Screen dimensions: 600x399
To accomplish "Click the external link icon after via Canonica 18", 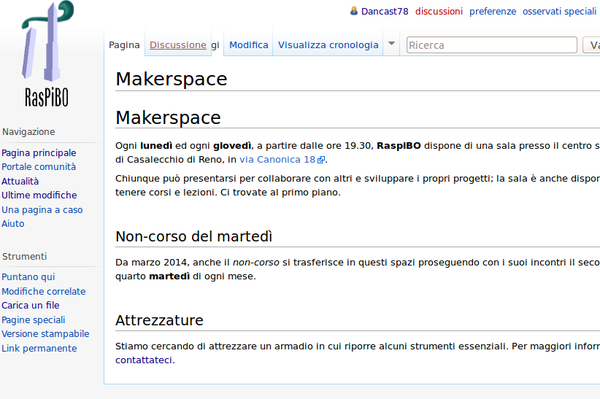I will (321, 160).
